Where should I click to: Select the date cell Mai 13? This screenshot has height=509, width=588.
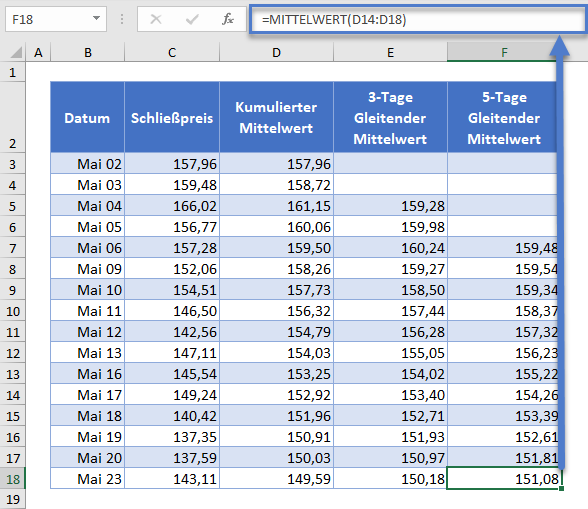click(87, 353)
